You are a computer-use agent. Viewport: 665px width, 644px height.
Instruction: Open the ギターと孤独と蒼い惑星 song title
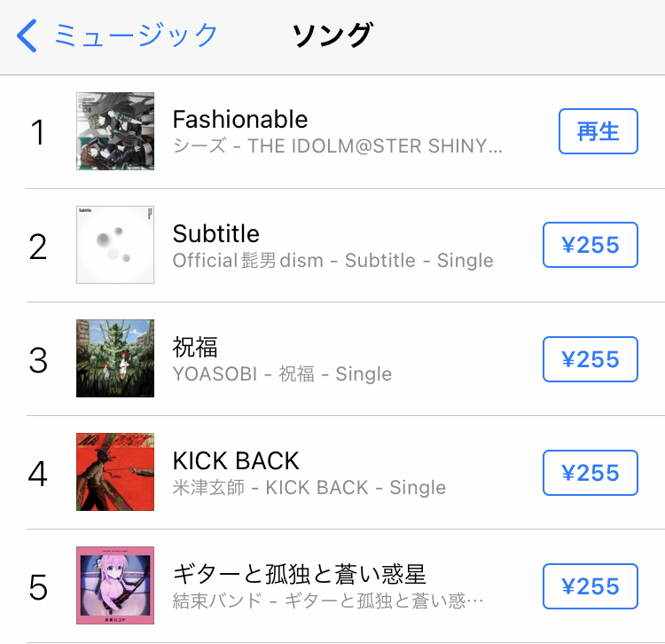tap(299, 575)
